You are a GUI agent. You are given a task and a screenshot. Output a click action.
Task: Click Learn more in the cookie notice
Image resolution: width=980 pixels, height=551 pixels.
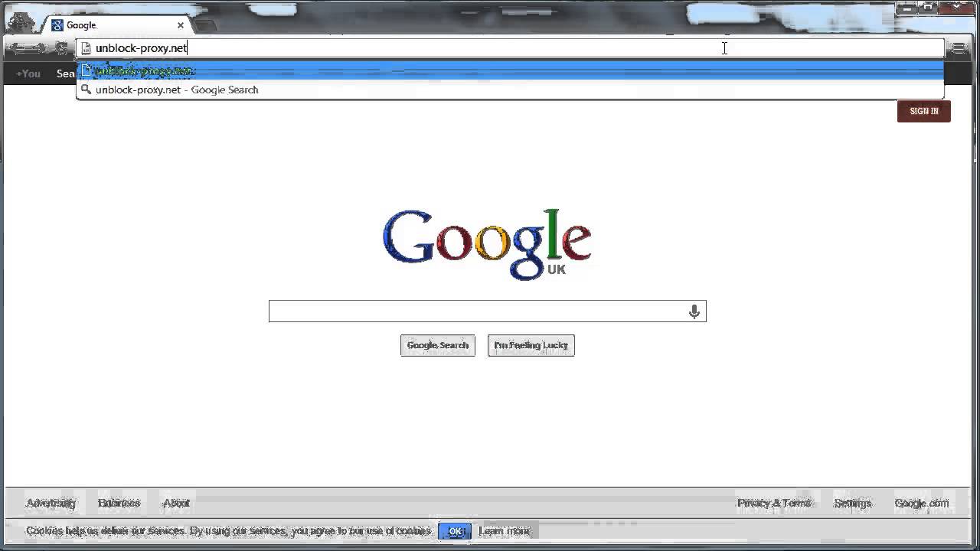[x=505, y=531]
